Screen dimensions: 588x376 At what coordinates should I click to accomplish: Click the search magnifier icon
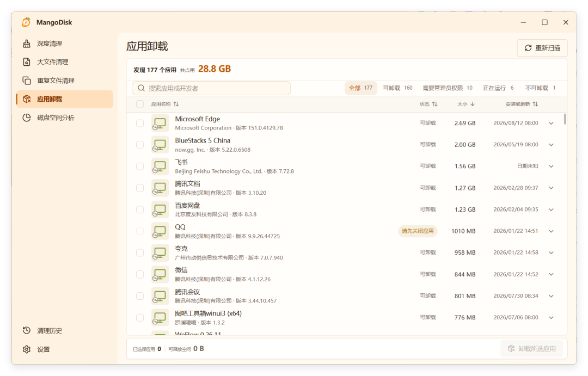coord(142,88)
